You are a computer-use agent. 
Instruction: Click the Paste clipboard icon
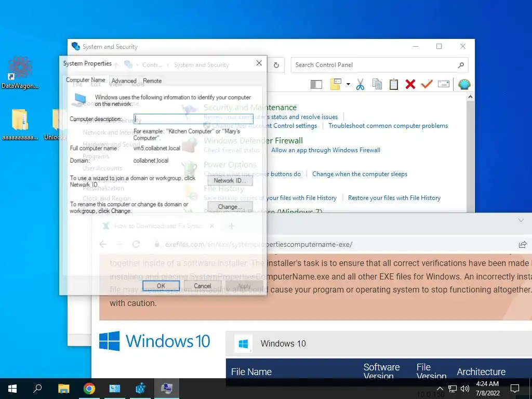394,84
